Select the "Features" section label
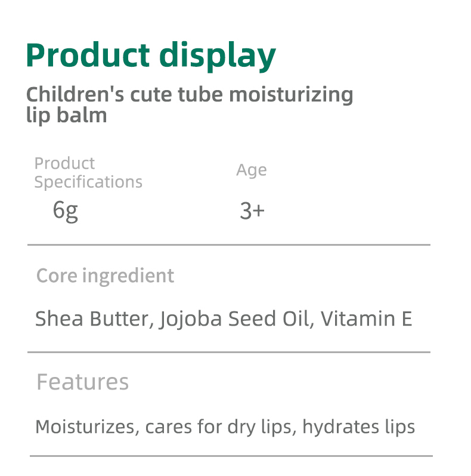Image resolution: width=471 pixels, height=476 pixels. (82, 382)
